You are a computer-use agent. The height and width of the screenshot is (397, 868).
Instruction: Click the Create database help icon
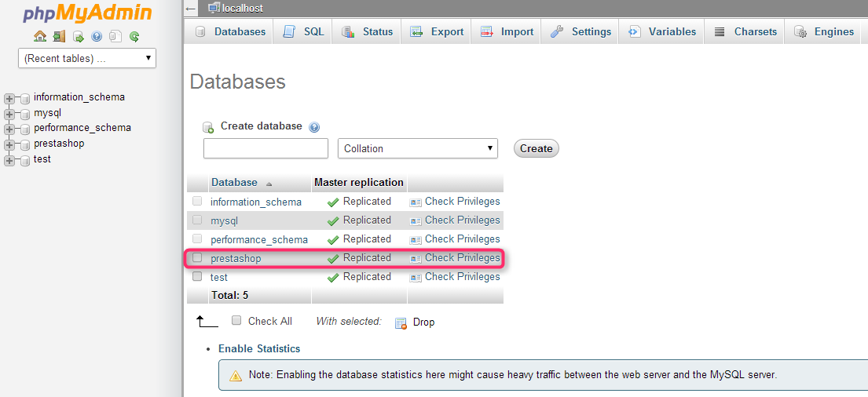[x=314, y=127]
